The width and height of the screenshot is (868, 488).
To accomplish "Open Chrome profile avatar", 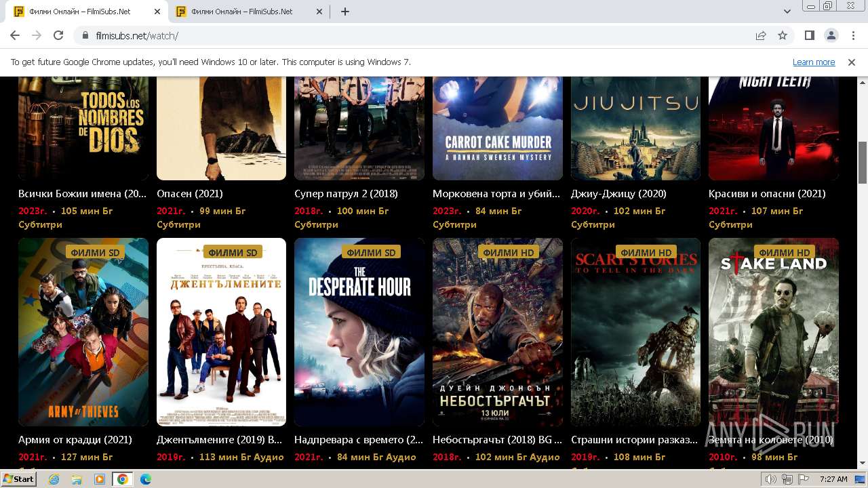I will coord(831,35).
